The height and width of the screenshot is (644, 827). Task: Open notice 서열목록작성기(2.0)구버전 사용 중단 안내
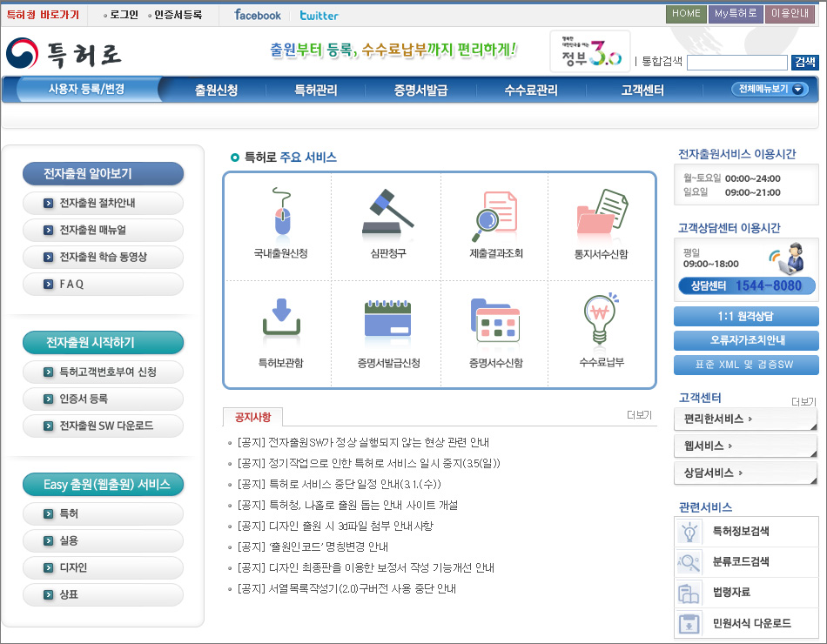(346, 588)
